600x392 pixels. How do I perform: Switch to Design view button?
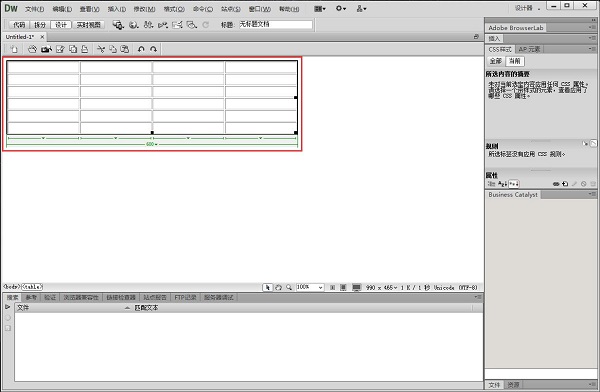pos(61,25)
